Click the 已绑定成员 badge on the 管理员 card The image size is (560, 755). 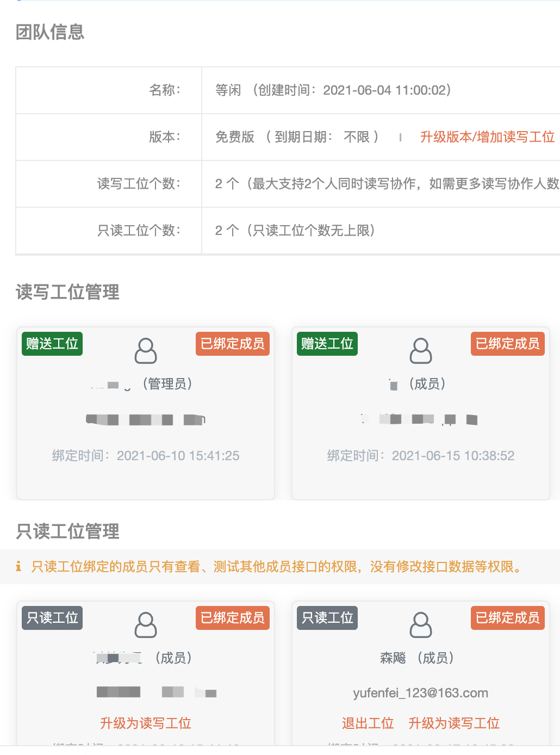click(233, 344)
